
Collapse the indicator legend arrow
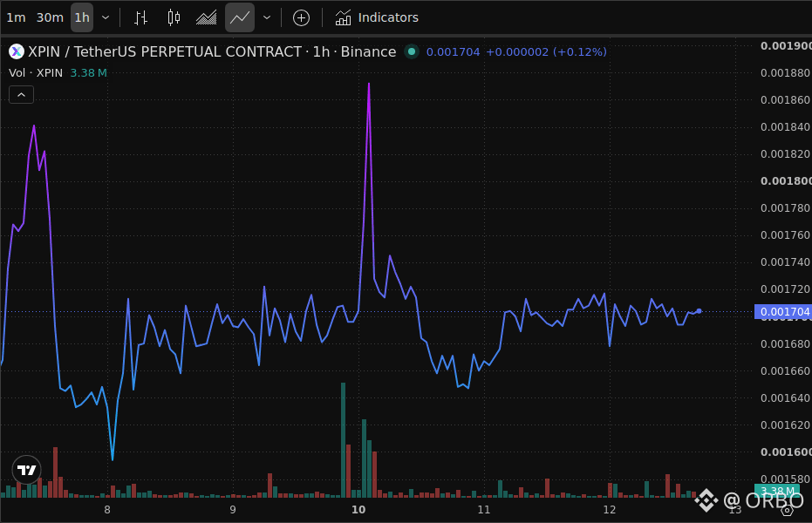pyautogui.click(x=21, y=95)
